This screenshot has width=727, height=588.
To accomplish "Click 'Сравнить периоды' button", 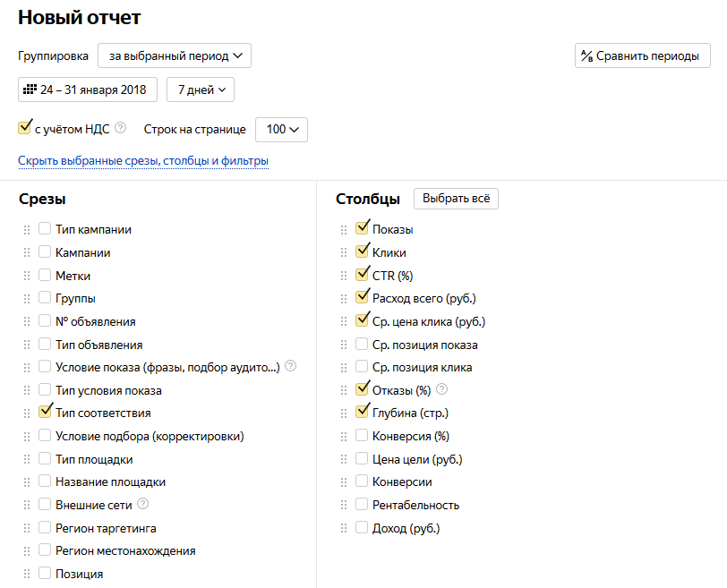I will pyautogui.click(x=643, y=55).
